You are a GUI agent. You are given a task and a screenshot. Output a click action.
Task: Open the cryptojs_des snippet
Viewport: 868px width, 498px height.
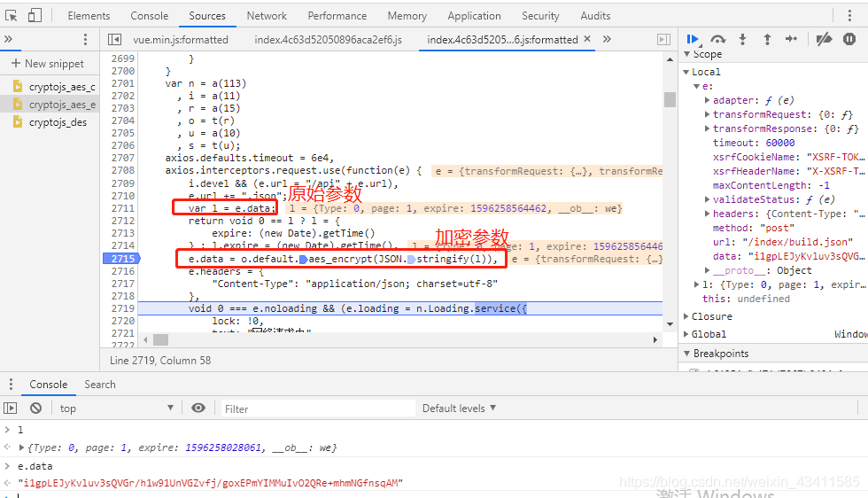50,122
